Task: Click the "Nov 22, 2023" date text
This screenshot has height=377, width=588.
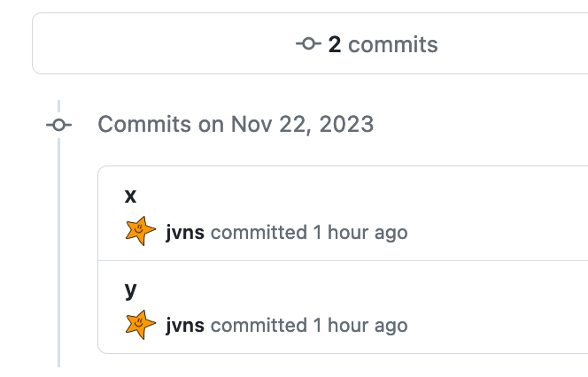Action: [x=302, y=124]
